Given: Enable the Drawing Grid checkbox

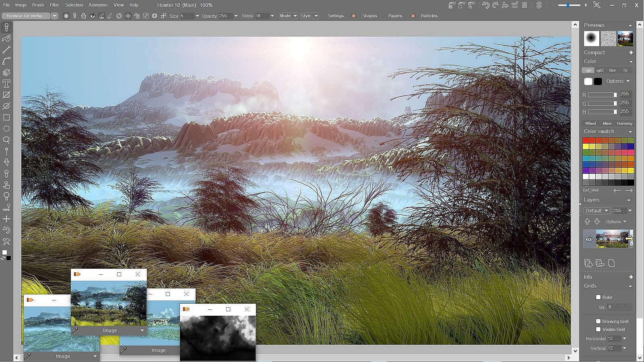Looking at the screenshot, I should tap(598, 321).
